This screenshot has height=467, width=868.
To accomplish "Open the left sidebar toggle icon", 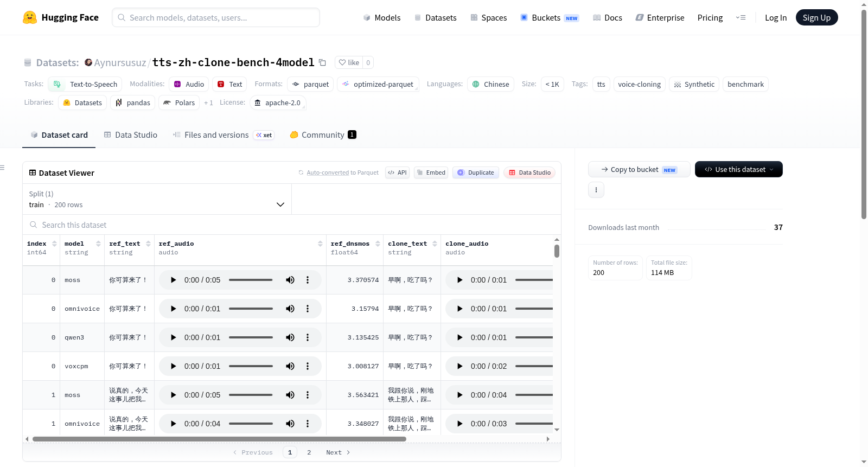I will [3, 168].
